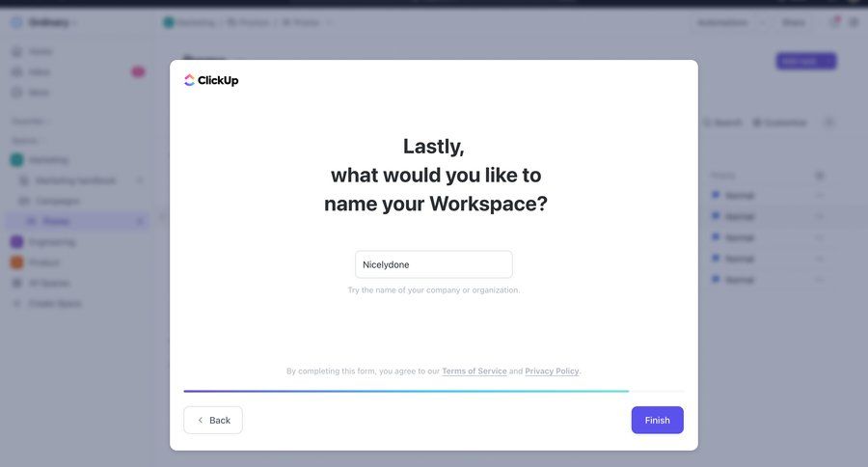868x467 pixels.
Task: Click the Finish button
Action: [657, 420]
